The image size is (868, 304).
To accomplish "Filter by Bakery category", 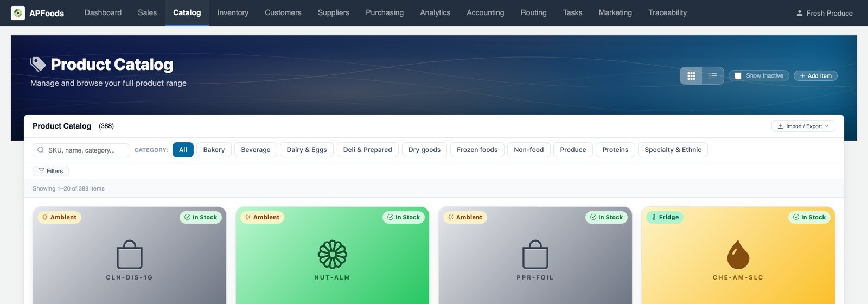I will 214,150.
